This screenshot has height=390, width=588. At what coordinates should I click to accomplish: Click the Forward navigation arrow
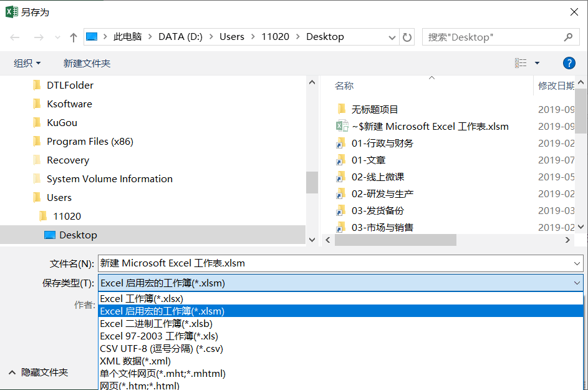click(x=39, y=37)
